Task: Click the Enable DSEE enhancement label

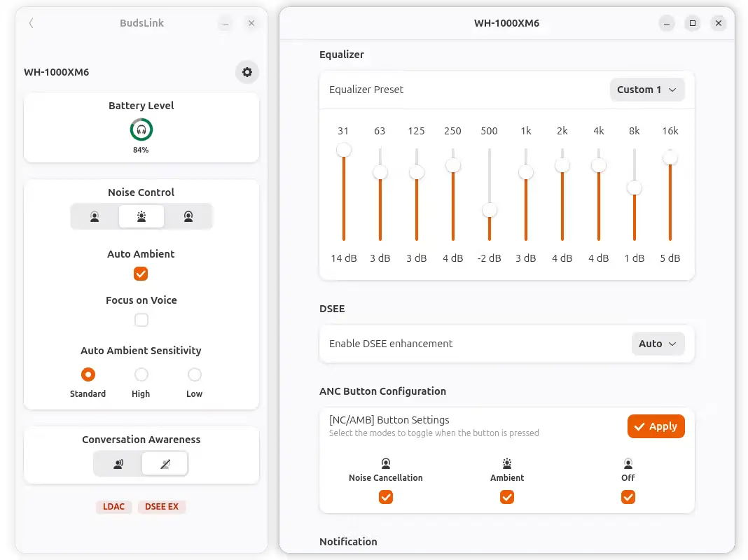Action: [x=391, y=344]
